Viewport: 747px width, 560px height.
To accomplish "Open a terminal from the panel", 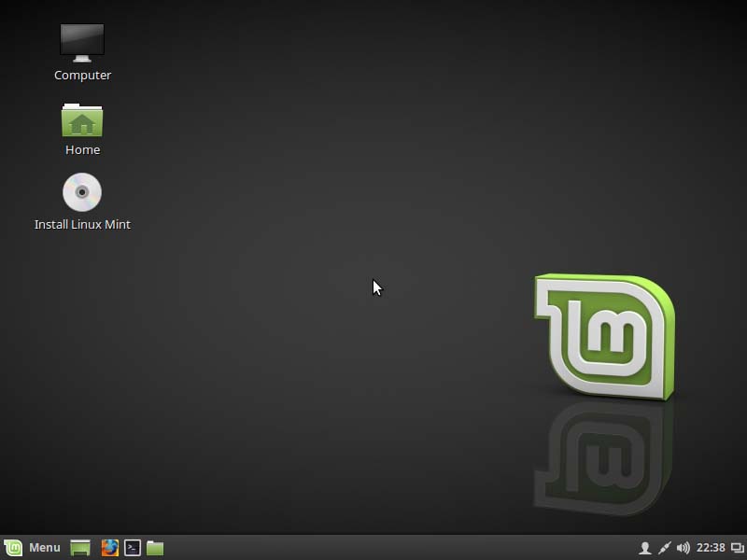I will tap(132, 548).
